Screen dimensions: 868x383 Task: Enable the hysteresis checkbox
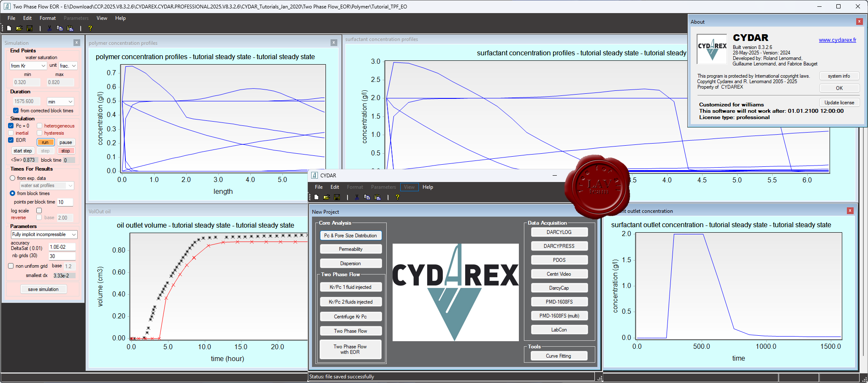coord(39,133)
